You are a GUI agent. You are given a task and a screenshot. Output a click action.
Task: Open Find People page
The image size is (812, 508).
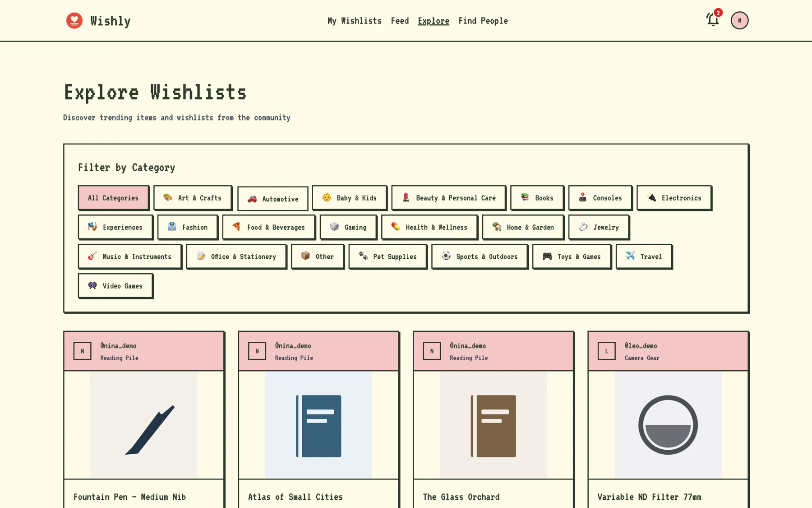(483, 21)
